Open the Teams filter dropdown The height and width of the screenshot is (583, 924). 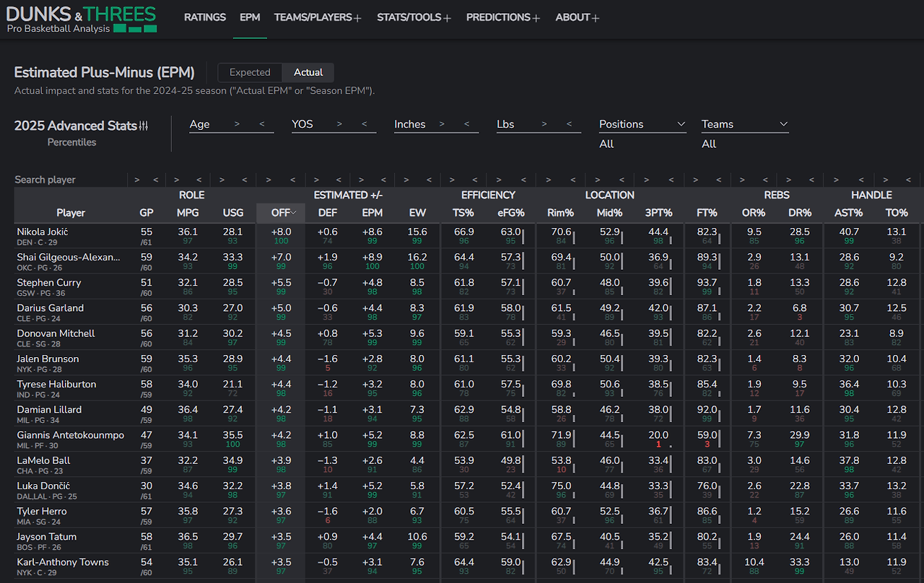[x=745, y=124]
